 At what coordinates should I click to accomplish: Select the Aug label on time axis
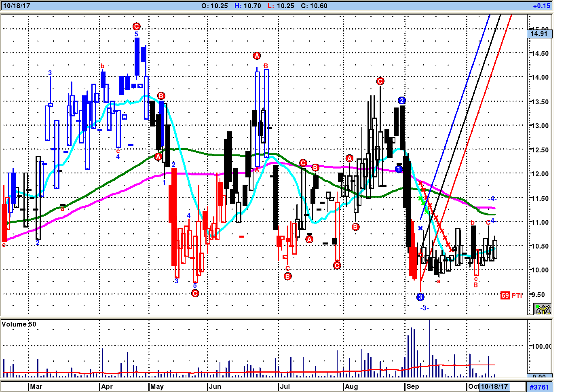pyautogui.click(x=351, y=386)
